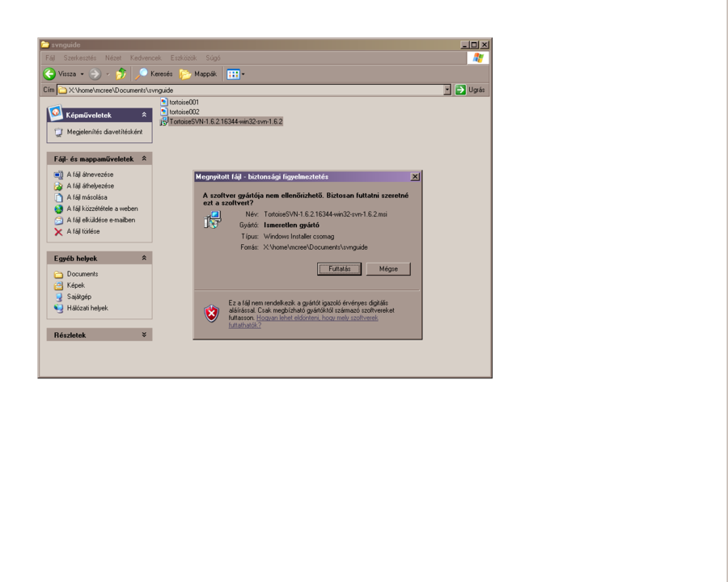This screenshot has height=582, width=728.
Task: Click the red X delete file icon
Action: (58, 232)
